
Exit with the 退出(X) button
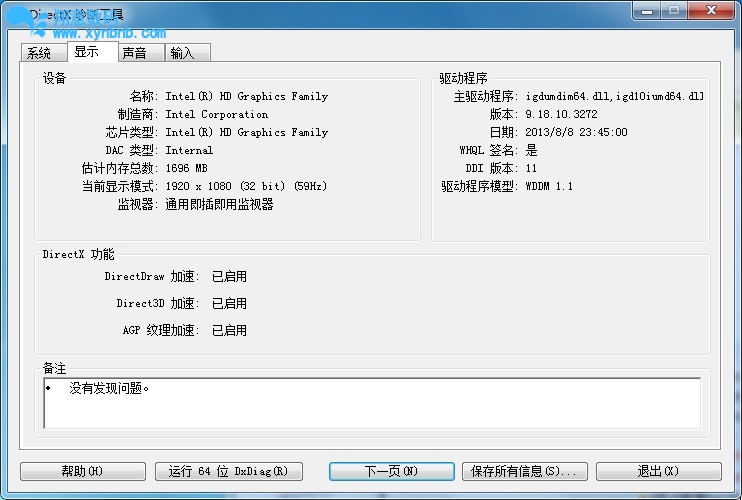(659, 471)
